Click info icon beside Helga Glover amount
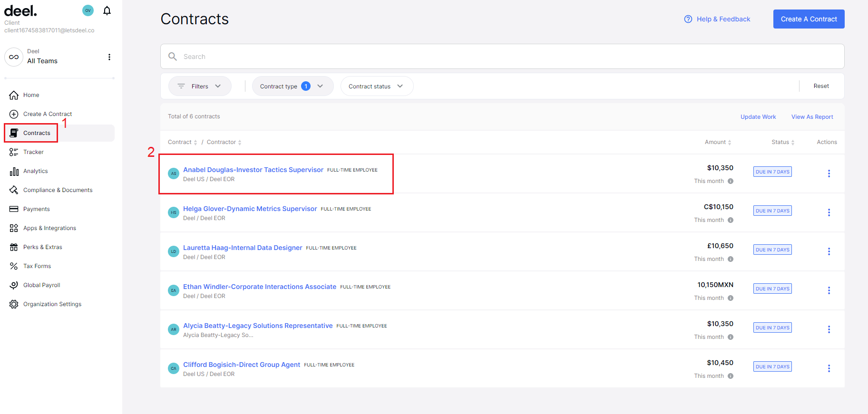This screenshot has width=868, height=414. tap(731, 220)
